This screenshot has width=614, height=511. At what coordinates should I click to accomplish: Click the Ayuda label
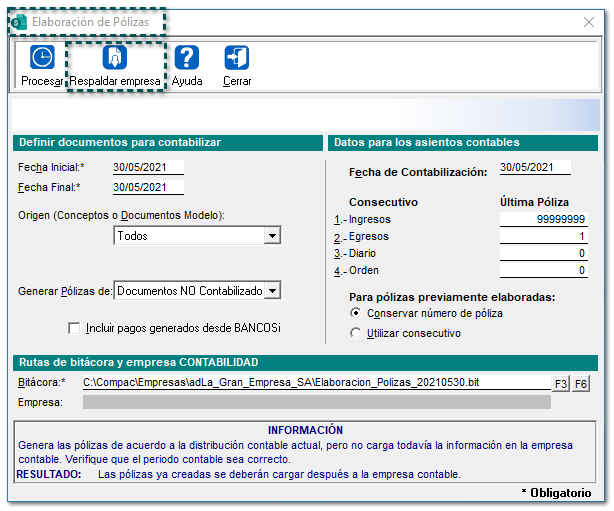[x=187, y=81]
